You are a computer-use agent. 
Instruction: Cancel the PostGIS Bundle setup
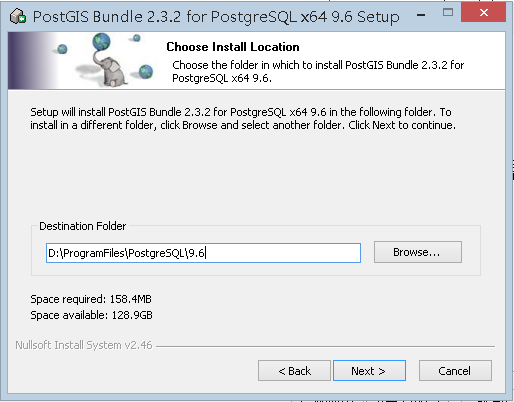[x=455, y=370]
